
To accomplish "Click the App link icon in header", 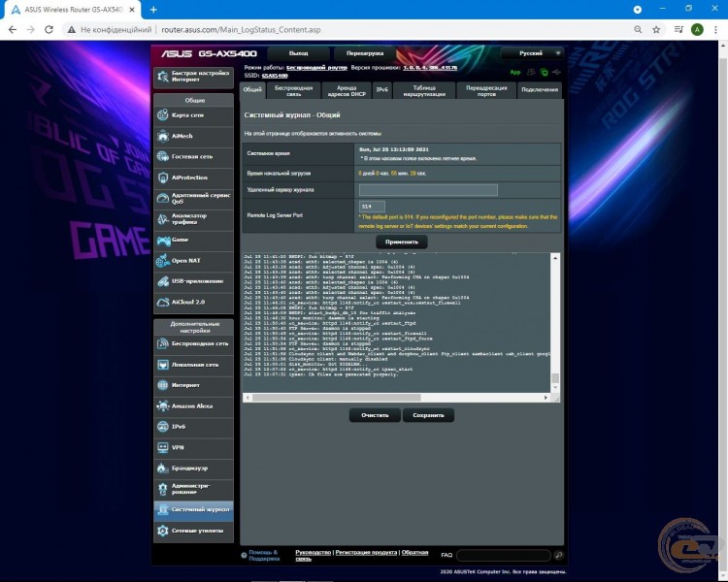I will coord(515,72).
